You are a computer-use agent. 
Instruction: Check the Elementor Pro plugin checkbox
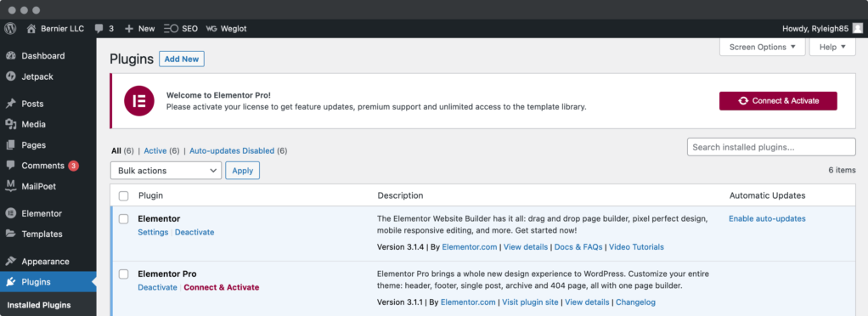coord(124,274)
